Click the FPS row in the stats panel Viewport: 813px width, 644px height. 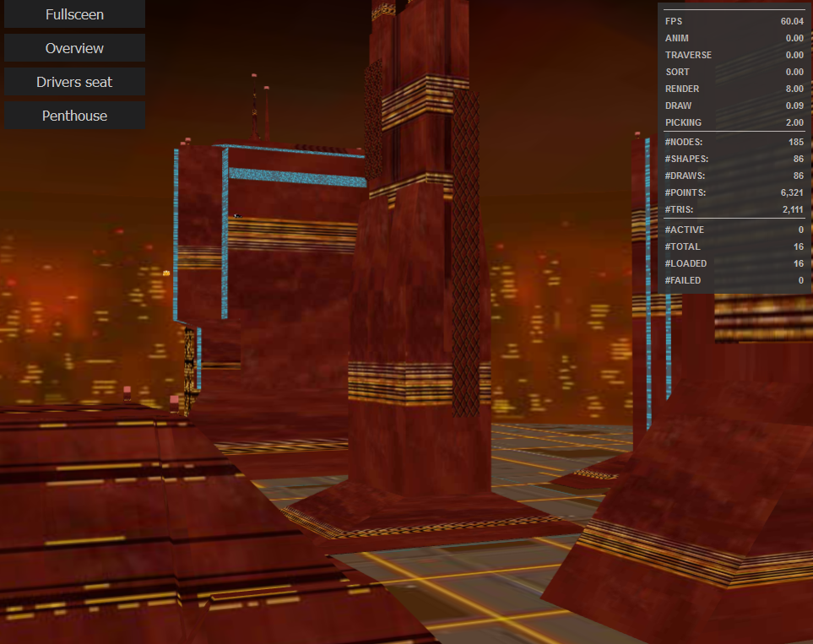coord(734,21)
